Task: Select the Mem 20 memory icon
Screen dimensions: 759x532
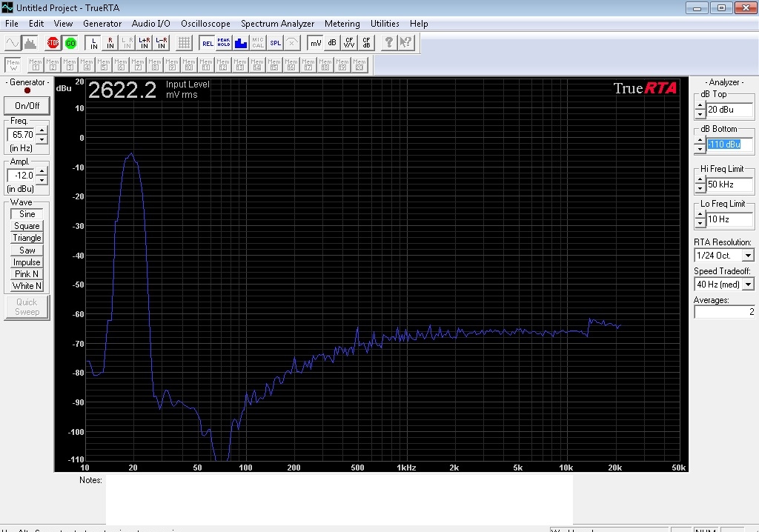Action: tap(359, 64)
